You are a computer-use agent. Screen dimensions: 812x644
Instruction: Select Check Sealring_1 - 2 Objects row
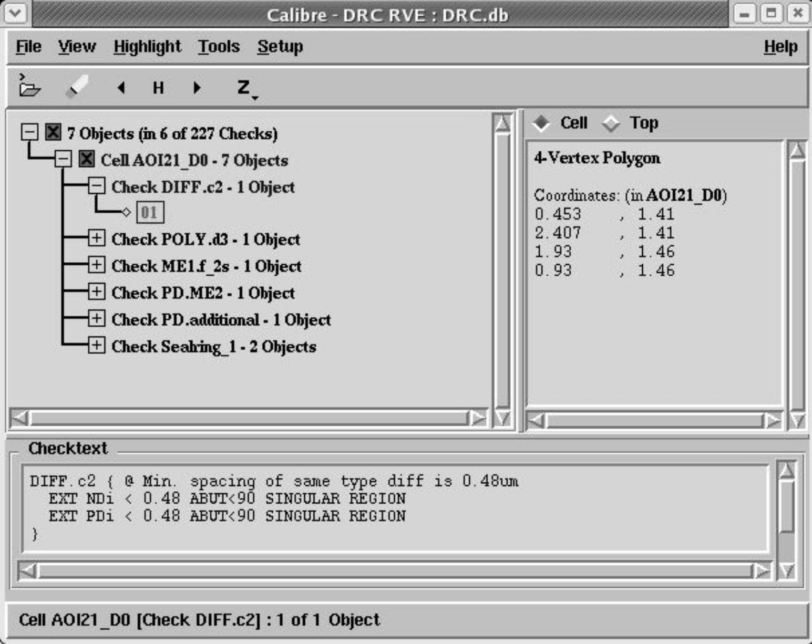click(x=214, y=347)
